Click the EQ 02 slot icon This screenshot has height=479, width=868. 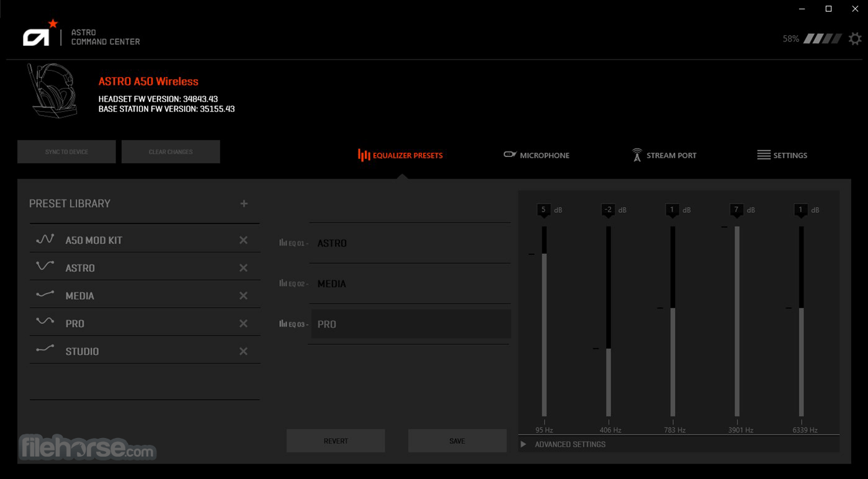[283, 284]
